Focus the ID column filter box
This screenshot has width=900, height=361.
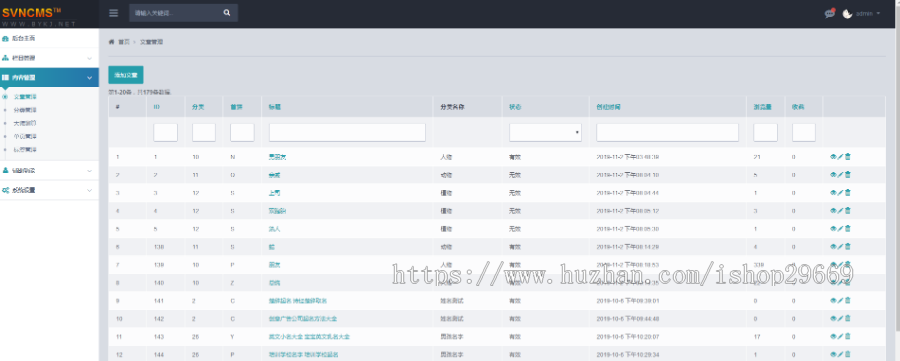165,132
